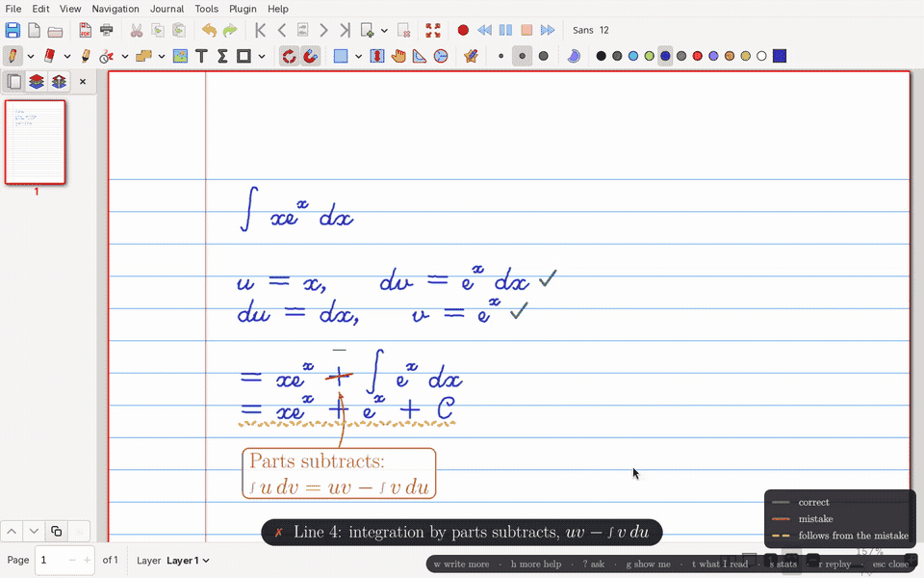Viewport: 924px width, 578px height.
Task: Save the document with the floppy disk icon
Action: pyautogui.click(x=13, y=30)
